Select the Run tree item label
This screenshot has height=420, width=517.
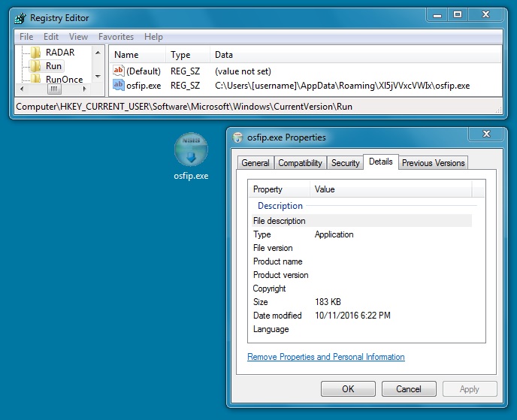(53, 66)
